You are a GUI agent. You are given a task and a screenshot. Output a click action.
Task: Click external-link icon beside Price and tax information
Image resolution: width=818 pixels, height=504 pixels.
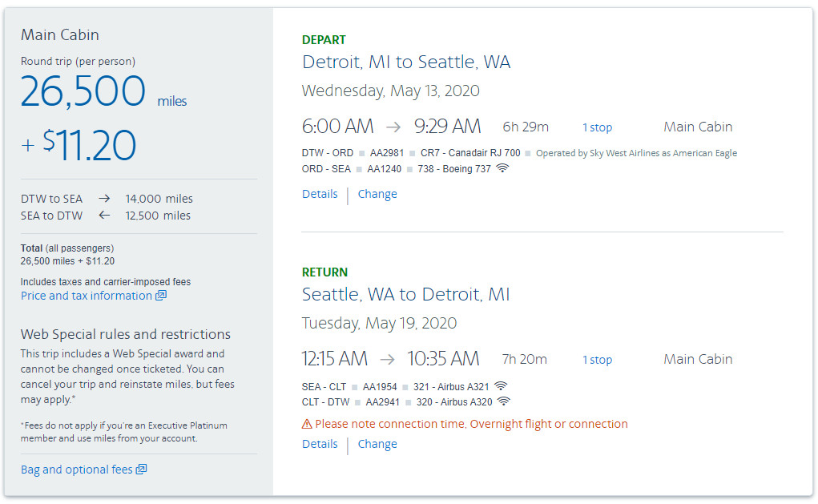click(x=160, y=296)
